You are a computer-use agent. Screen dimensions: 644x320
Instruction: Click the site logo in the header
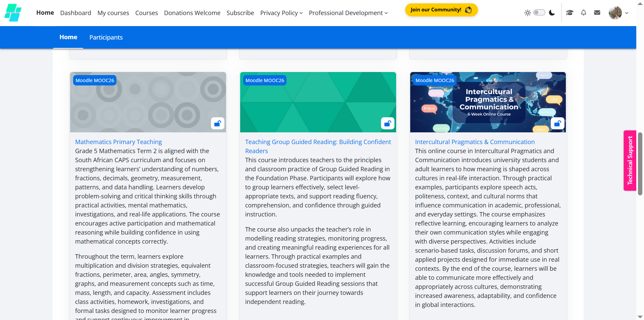[13, 13]
